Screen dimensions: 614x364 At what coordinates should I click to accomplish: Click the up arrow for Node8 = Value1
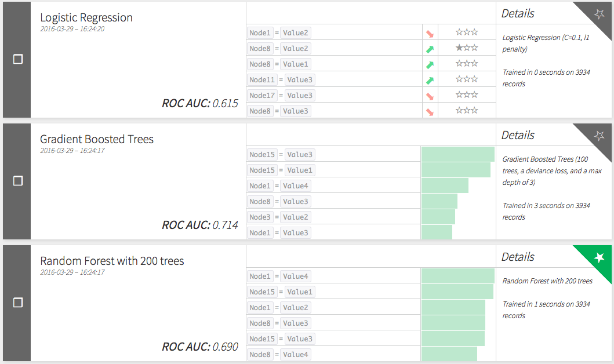430,64
